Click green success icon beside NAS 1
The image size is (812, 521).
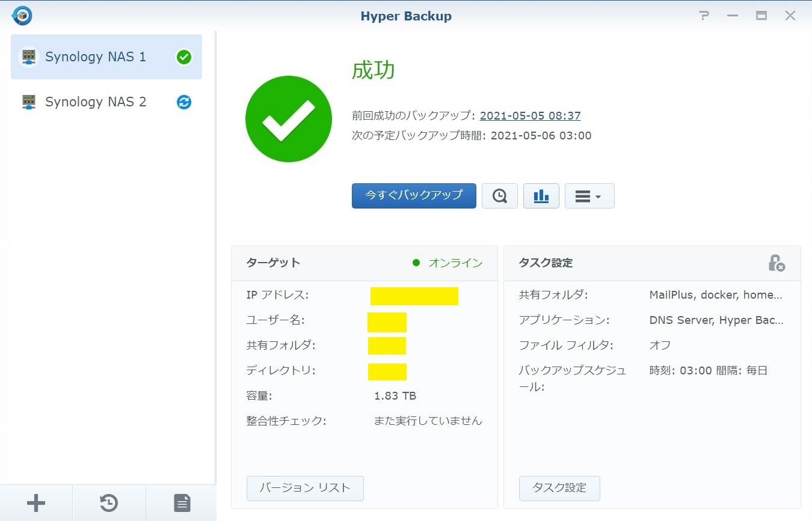184,57
